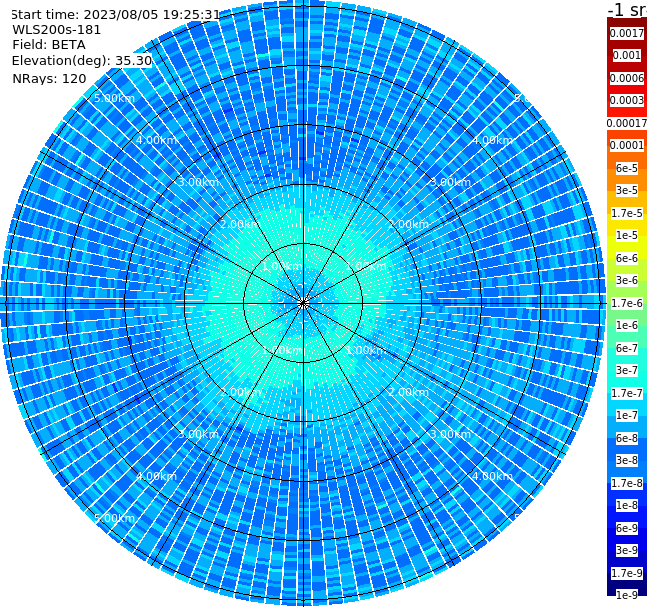Screen dimensions: 647x607
Task: Select the 1e-6 colorbar label
Action: coord(627,326)
